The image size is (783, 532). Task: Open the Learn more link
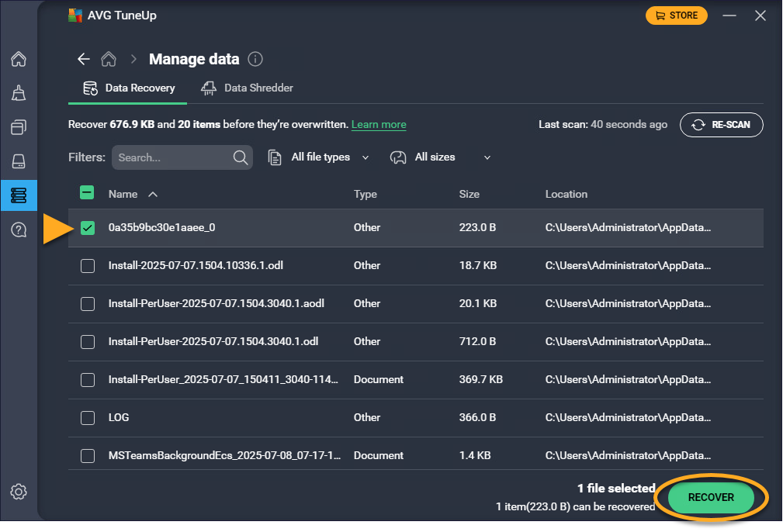[x=379, y=125]
